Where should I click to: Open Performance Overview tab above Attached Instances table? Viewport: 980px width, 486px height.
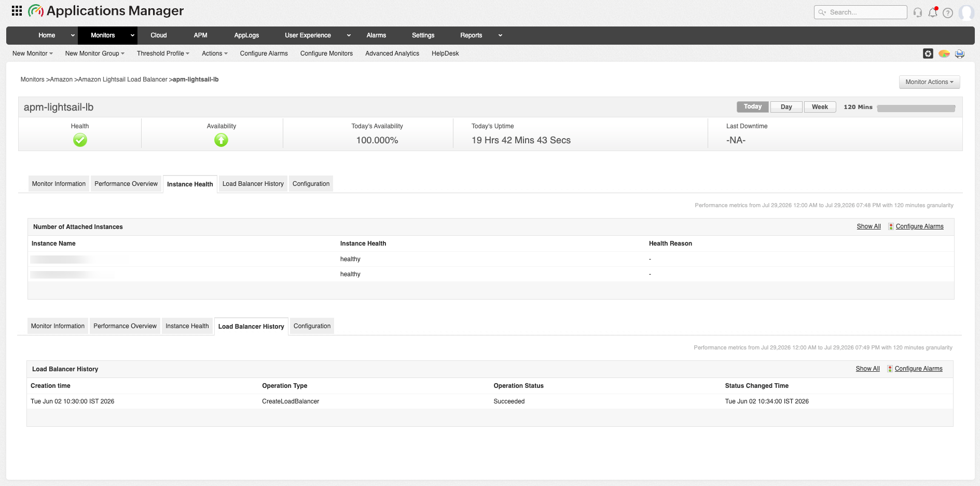click(x=126, y=184)
